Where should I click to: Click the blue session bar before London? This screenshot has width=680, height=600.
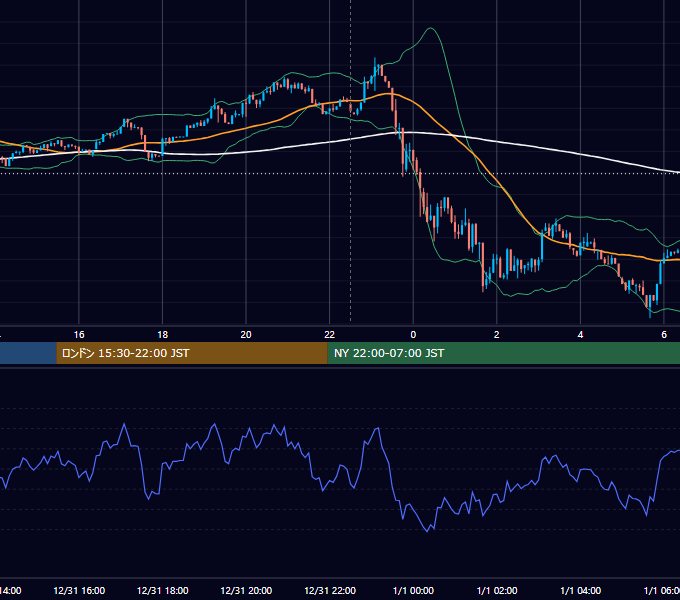coord(28,353)
